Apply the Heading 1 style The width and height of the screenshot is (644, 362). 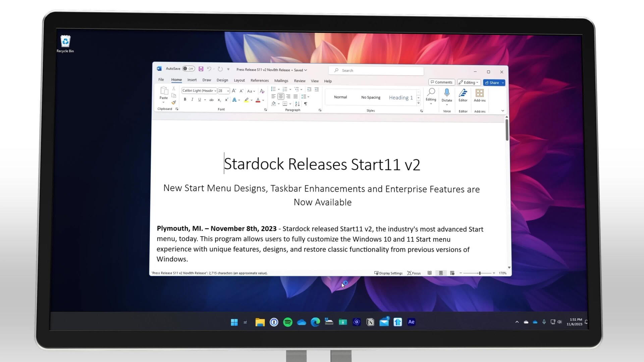click(401, 98)
